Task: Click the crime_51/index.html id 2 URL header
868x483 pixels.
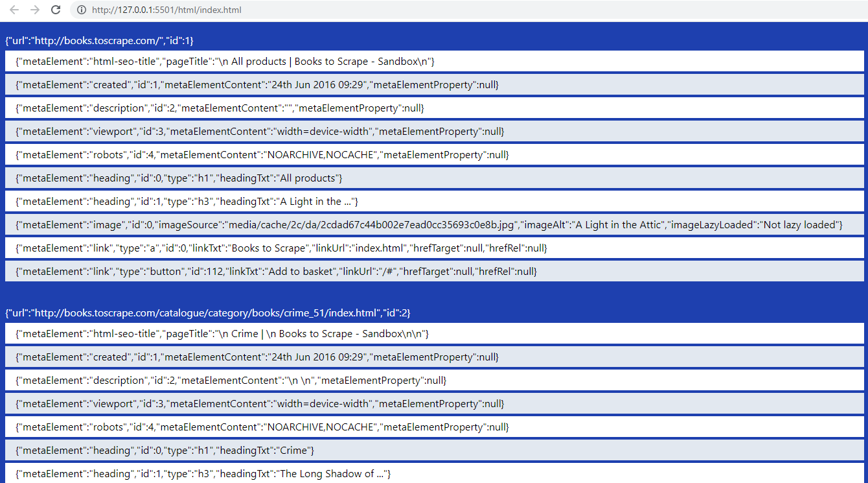Action: (207, 313)
